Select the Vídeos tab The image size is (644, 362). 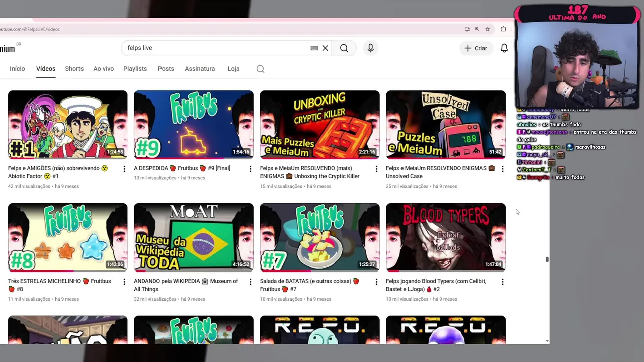[x=46, y=69]
